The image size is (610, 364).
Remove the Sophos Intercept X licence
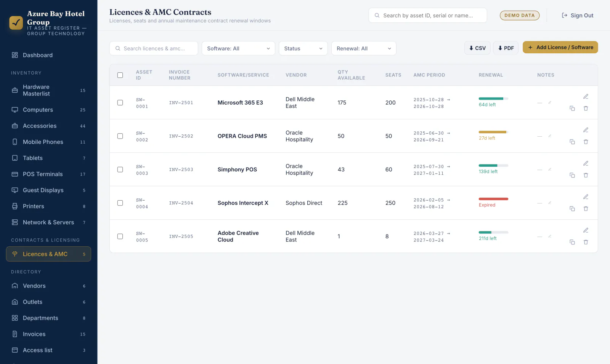(x=586, y=209)
